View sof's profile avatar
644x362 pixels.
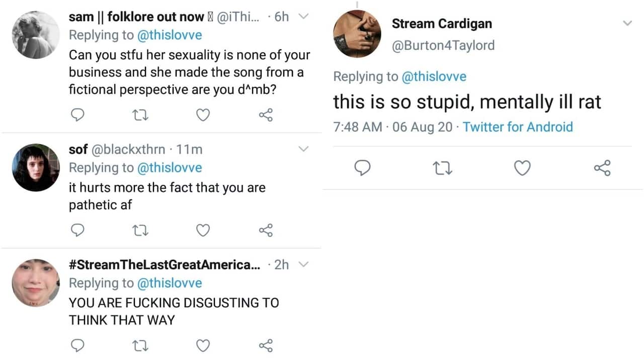pyautogui.click(x=36, y=167)
